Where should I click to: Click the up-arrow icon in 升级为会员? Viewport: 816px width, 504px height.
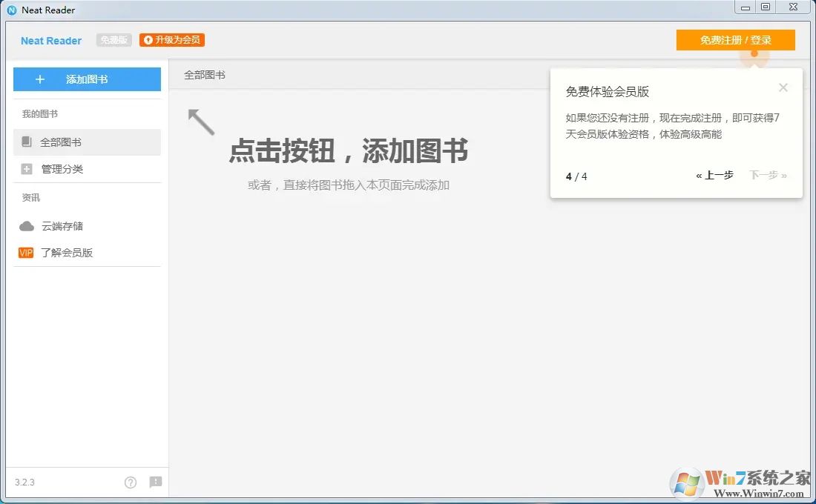pos(148,40)
